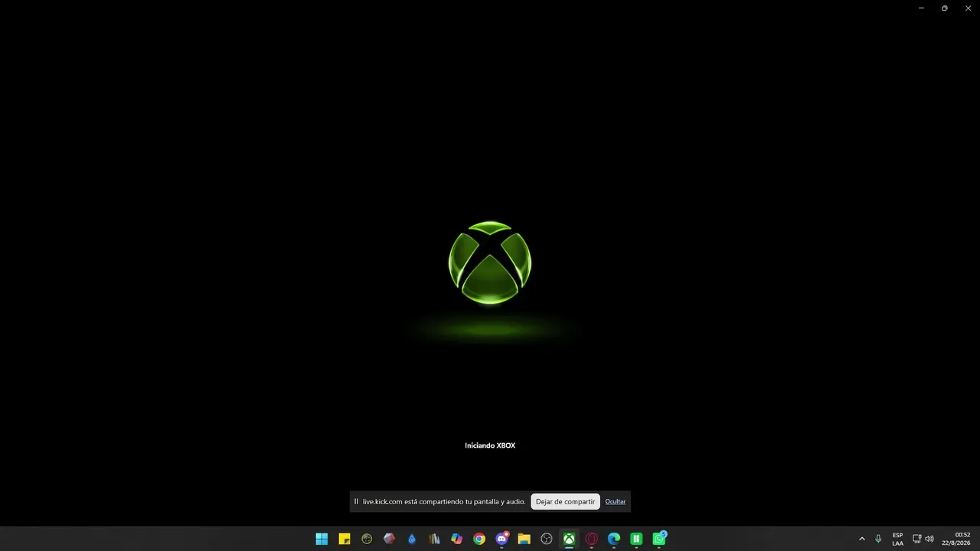This screenshot has height=551, width=980.
Task: Switch the ESP LAA input language
Action: pyautogui.click(x=897, y=539)
